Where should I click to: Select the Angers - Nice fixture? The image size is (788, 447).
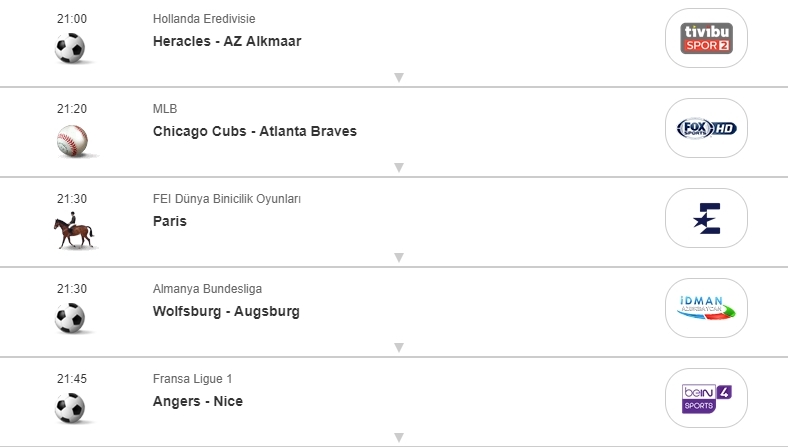click(198, 401)
